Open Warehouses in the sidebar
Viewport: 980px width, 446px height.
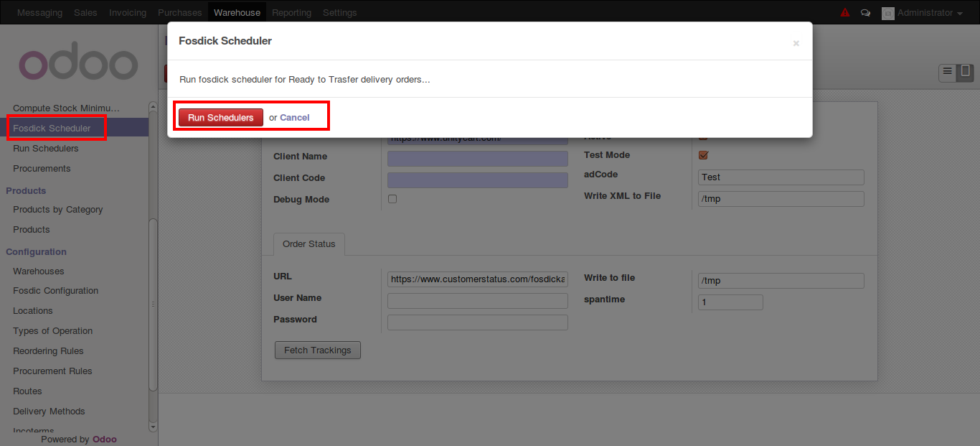[x=39, y=271]
